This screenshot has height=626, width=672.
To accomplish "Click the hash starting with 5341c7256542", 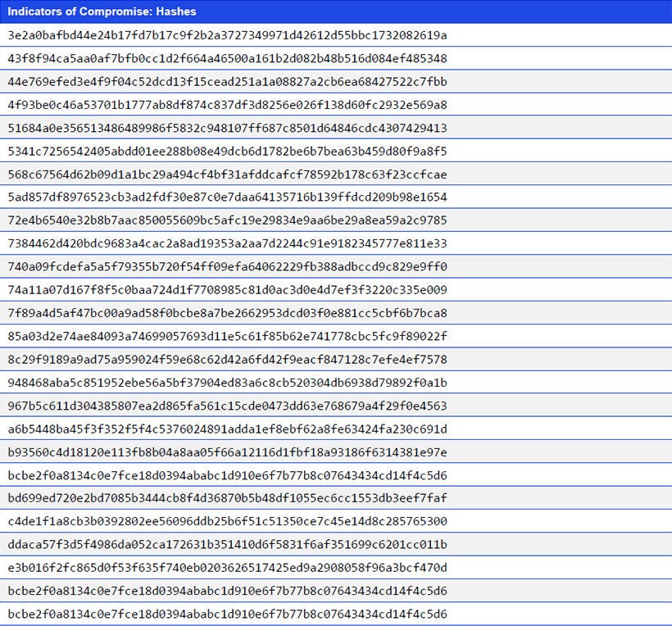I will click(x=228, y=151).
